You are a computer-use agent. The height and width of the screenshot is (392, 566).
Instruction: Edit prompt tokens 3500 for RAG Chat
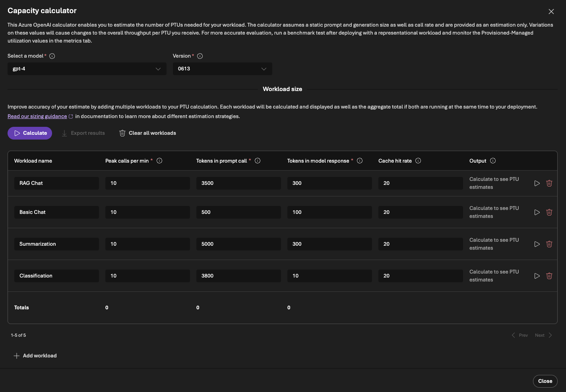(x=238, y=183)
